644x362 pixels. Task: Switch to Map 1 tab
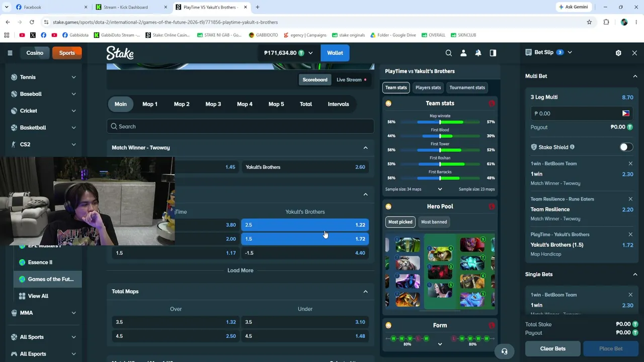click(x=150, y=104)
